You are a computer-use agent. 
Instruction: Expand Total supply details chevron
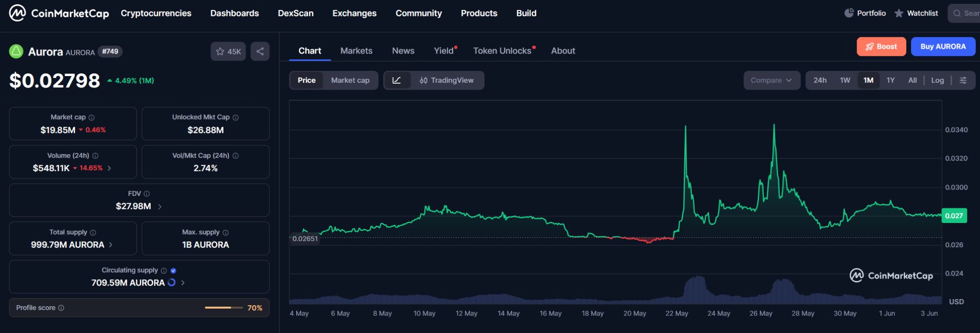pos(111,244)
